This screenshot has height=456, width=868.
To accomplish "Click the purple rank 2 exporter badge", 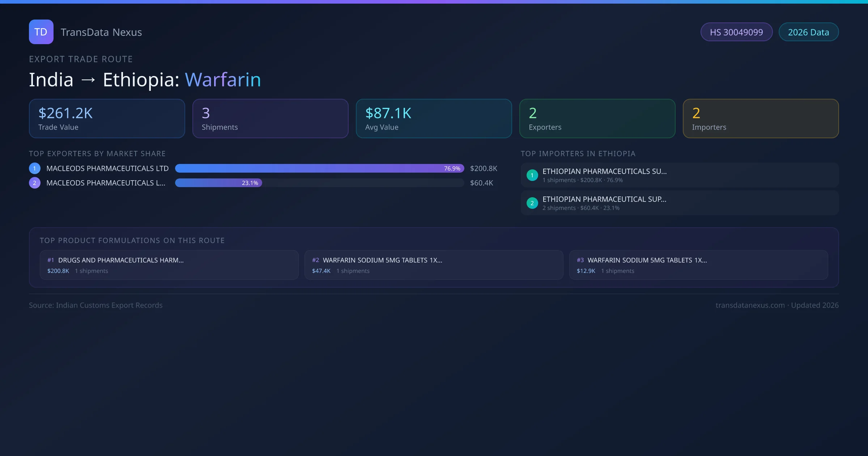I will pyautogui.click(x=35, y=183).
